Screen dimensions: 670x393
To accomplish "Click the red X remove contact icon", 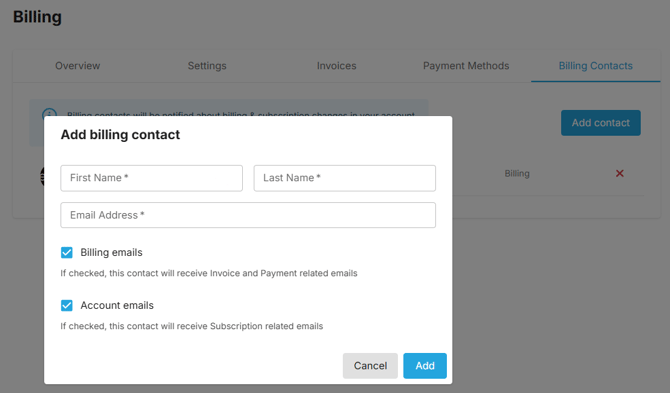I will pyautogui.click(x=620, y=173).
